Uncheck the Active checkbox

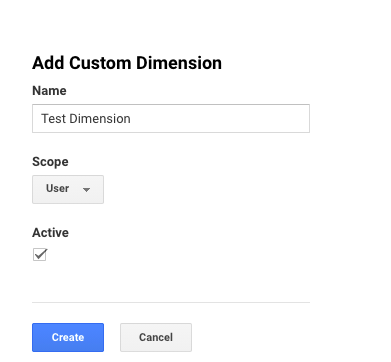tap(40, 255)
